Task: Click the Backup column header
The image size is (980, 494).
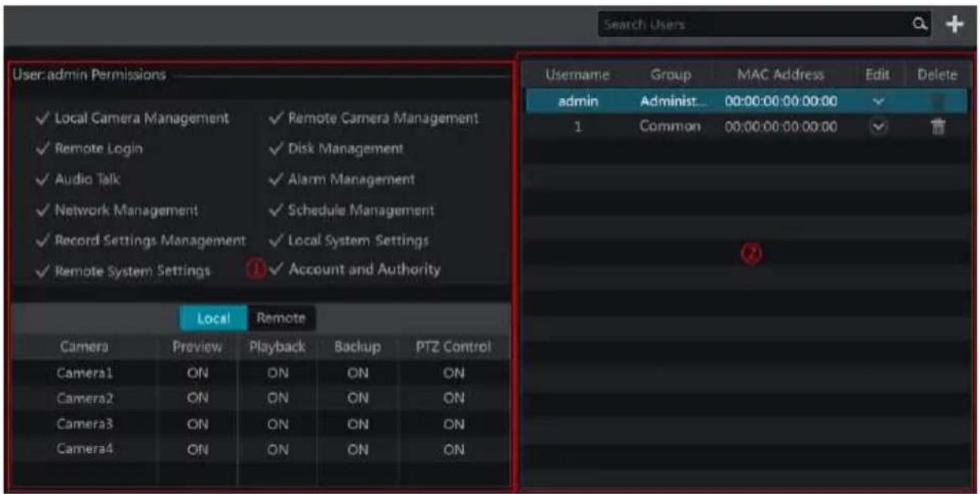Action: coord(357,347)
